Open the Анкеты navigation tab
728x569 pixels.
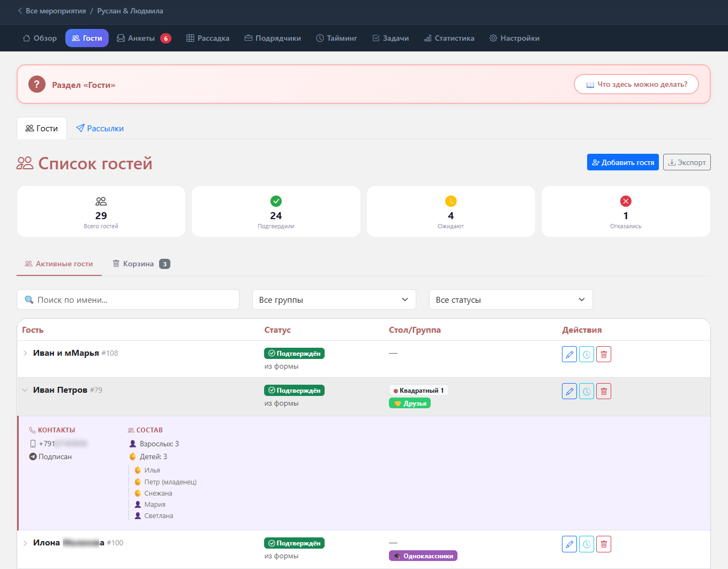tap(144, 38)
